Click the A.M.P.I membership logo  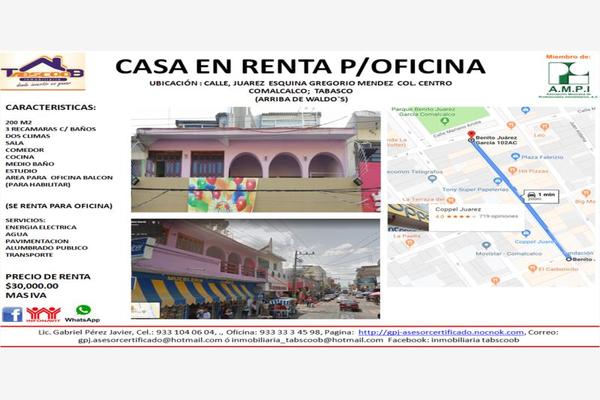click(569, 74)
